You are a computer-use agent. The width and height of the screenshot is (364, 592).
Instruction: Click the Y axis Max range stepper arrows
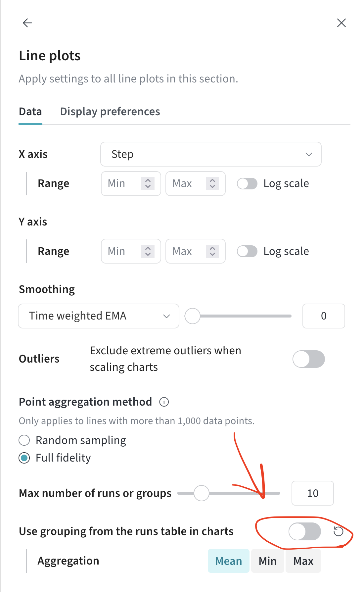coord(212,251)
